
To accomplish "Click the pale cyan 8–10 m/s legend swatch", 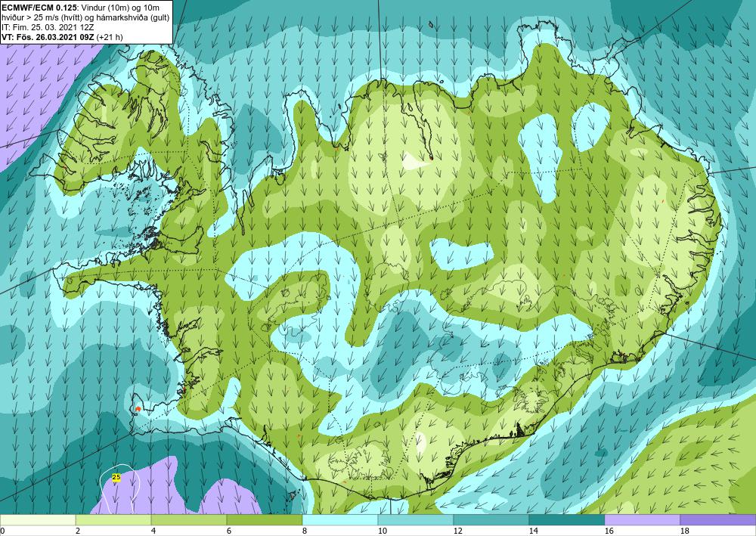I will 340,520.
